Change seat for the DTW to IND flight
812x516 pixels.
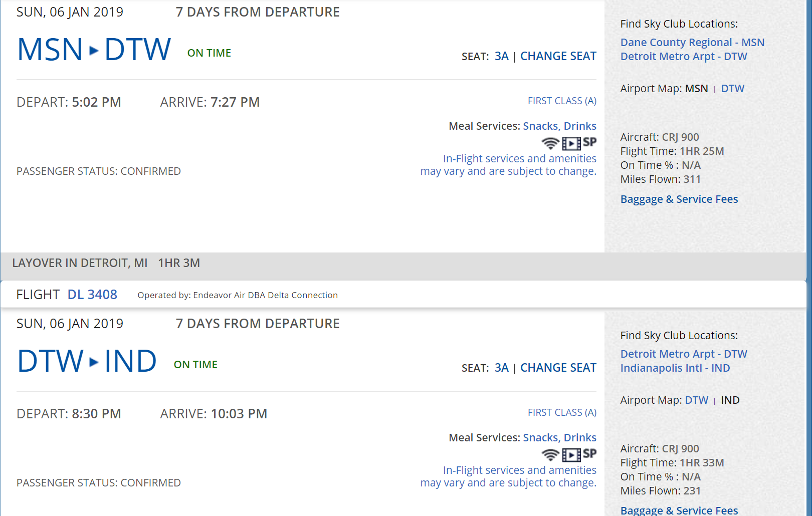tap(558, 368)
